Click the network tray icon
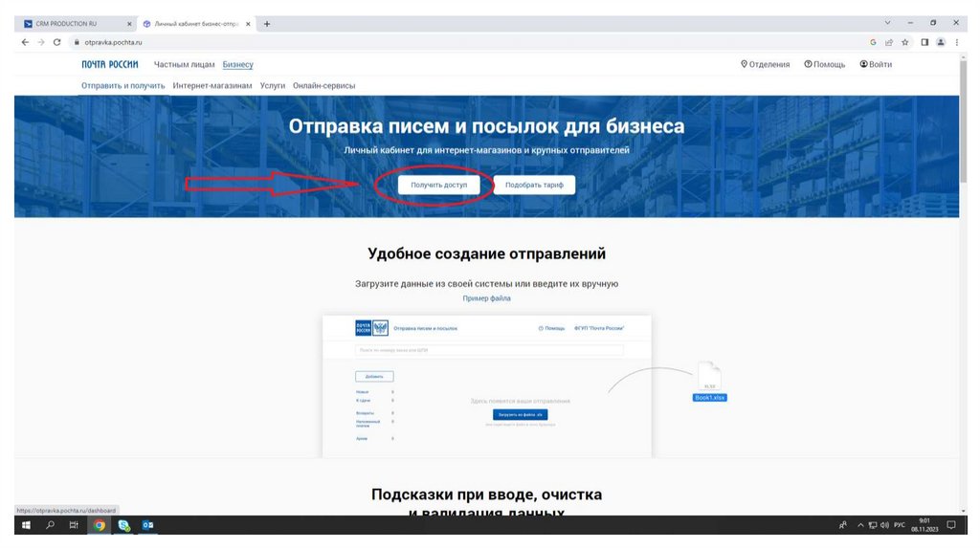The width and height of the screenshot is (980, 549). (x=873, y=525)
